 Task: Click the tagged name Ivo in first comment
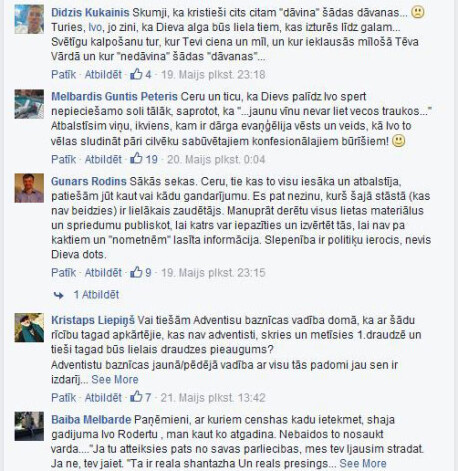pos(95,27)
